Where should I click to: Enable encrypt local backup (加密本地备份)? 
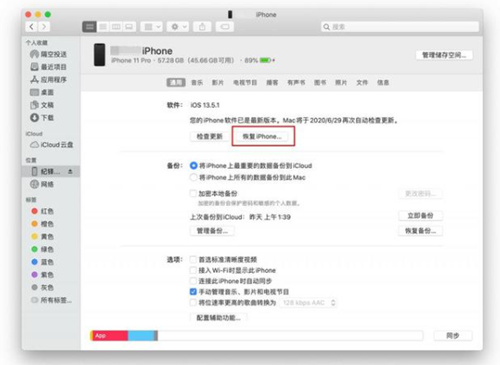pos(193,193)
